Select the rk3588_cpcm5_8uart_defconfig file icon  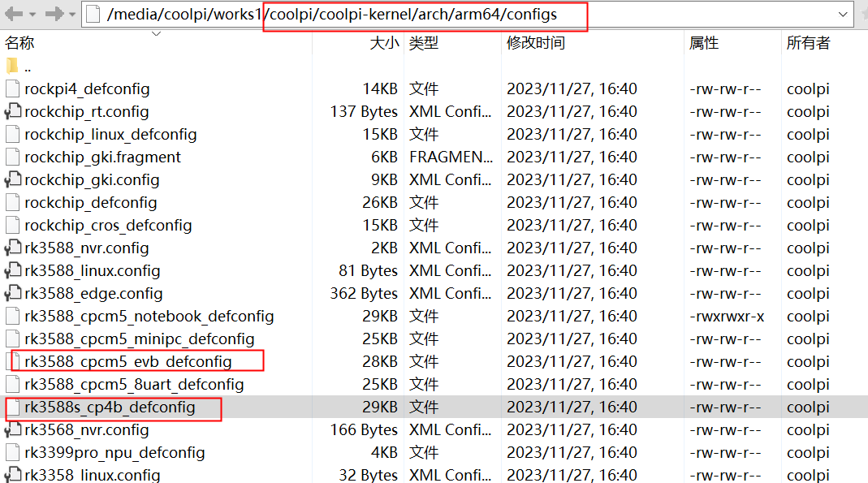(x=13, y=383)
